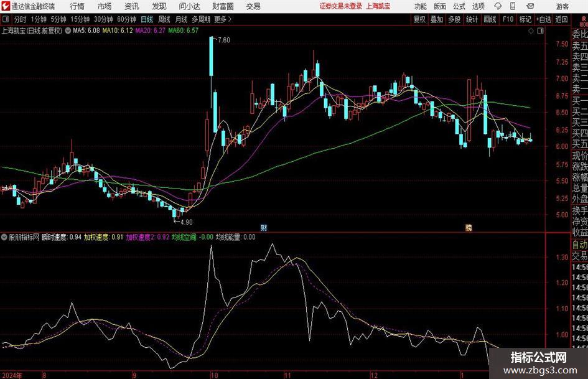Click the MA20: 6.27 label
This screenshot has height=379, width=588.
[x=150, y=30]
